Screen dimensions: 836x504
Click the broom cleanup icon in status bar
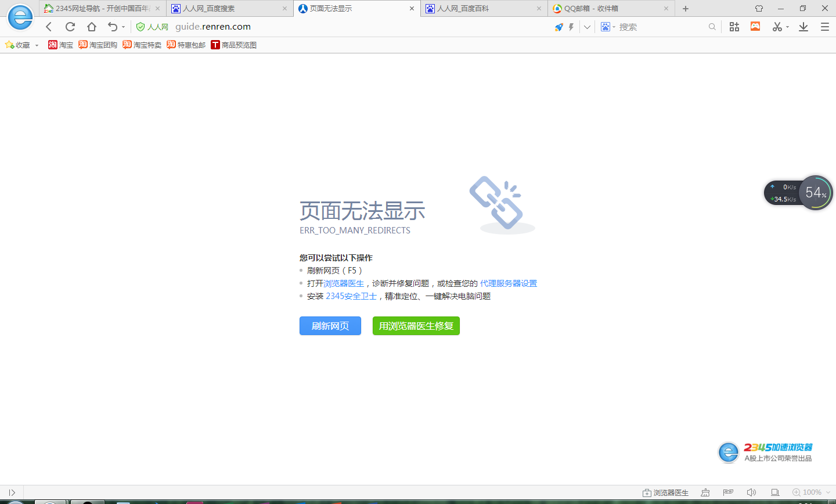pyautogui.click(x=705, y=492)
